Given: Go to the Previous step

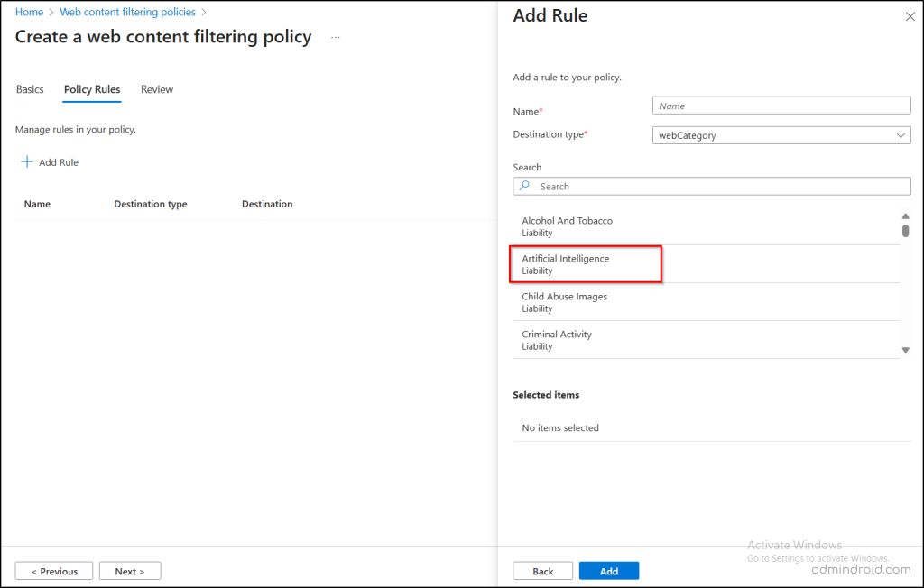Looking at the screenshot, I should [x=53, y=571].
